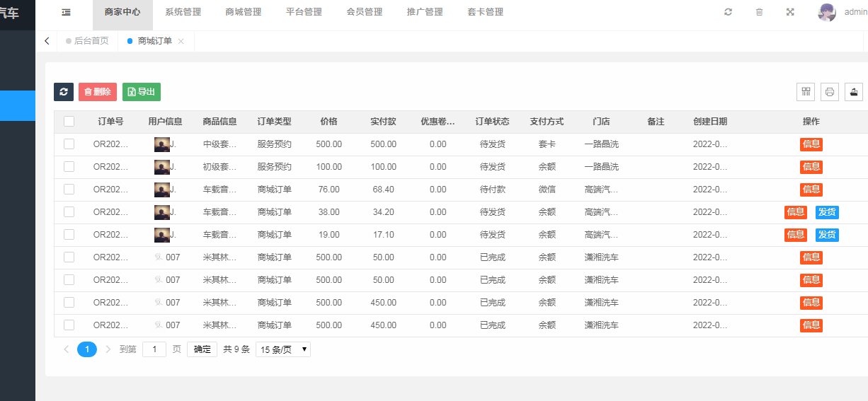Open the 会员管理 top menu

coord(365,12)
